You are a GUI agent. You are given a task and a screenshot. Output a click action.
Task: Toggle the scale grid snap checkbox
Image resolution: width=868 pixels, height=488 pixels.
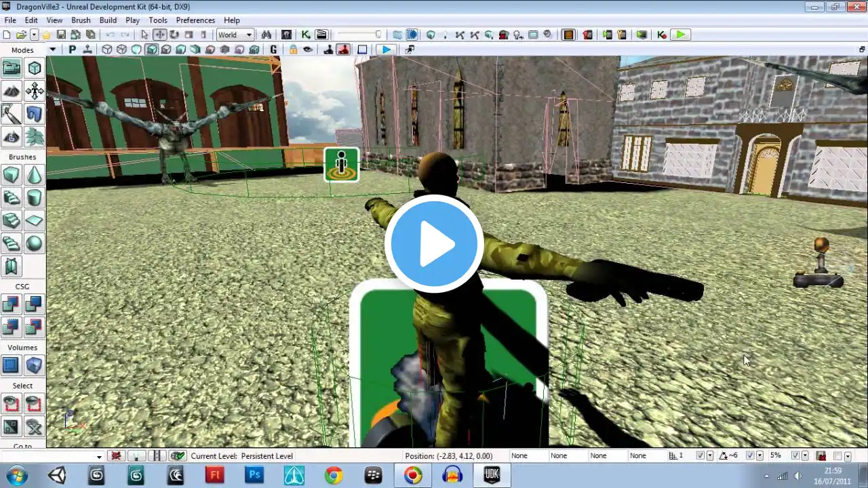795,456
